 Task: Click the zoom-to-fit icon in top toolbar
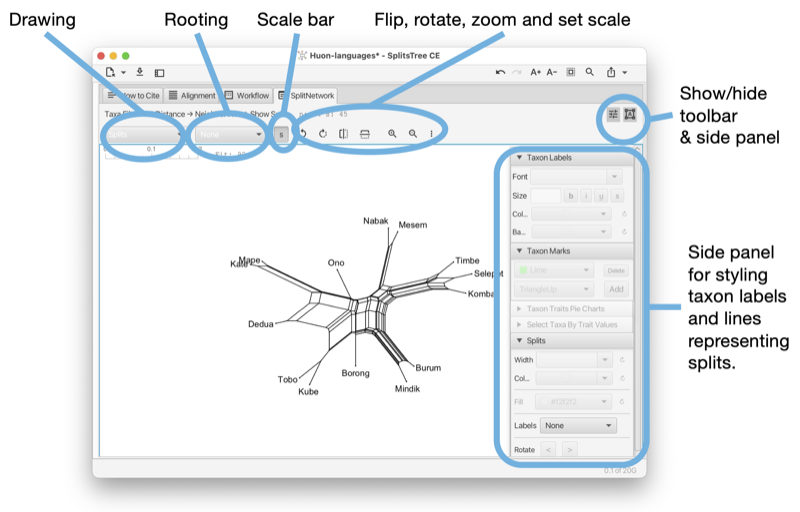click(570, 72)
